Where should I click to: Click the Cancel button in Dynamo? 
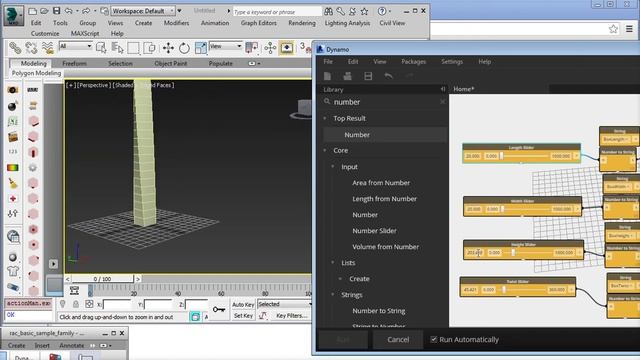tap(398, 339)
